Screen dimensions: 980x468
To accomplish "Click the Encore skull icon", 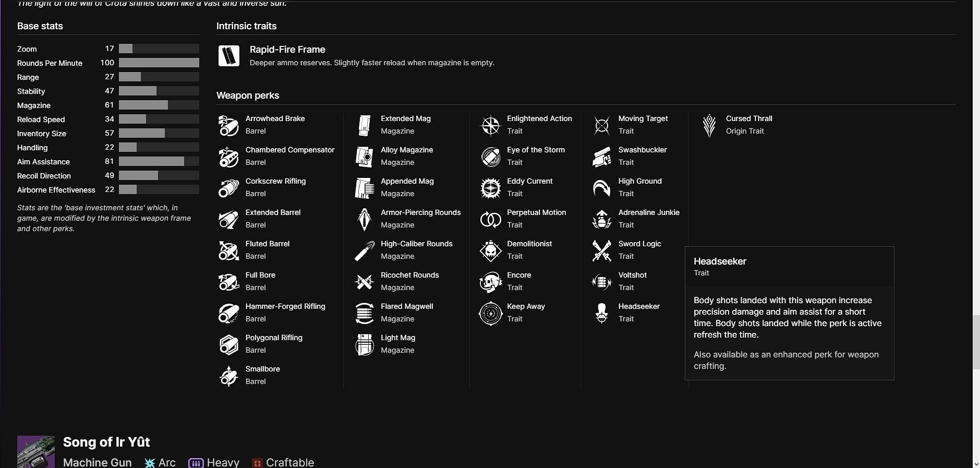I will tap(490, 282).
